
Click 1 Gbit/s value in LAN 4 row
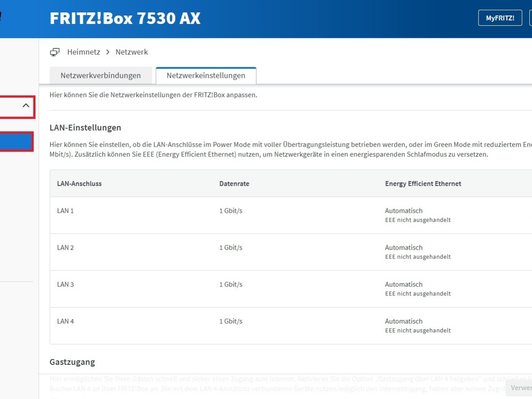click(x=231, y=321)
